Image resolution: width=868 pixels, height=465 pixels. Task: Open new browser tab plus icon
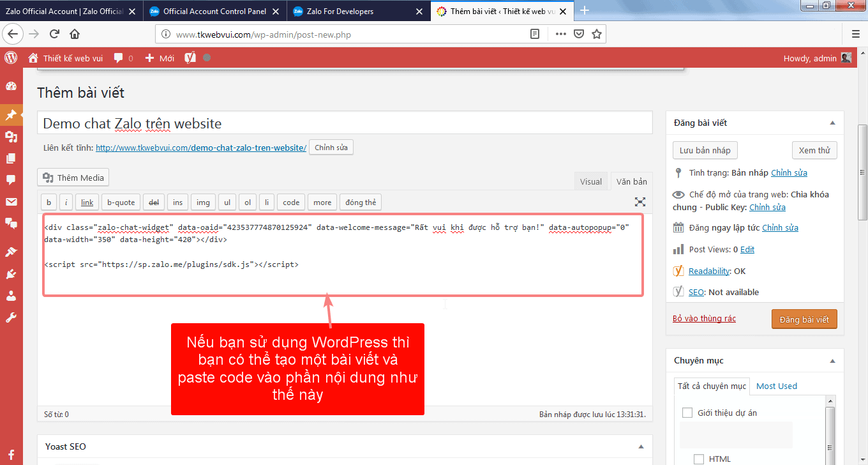584,10
